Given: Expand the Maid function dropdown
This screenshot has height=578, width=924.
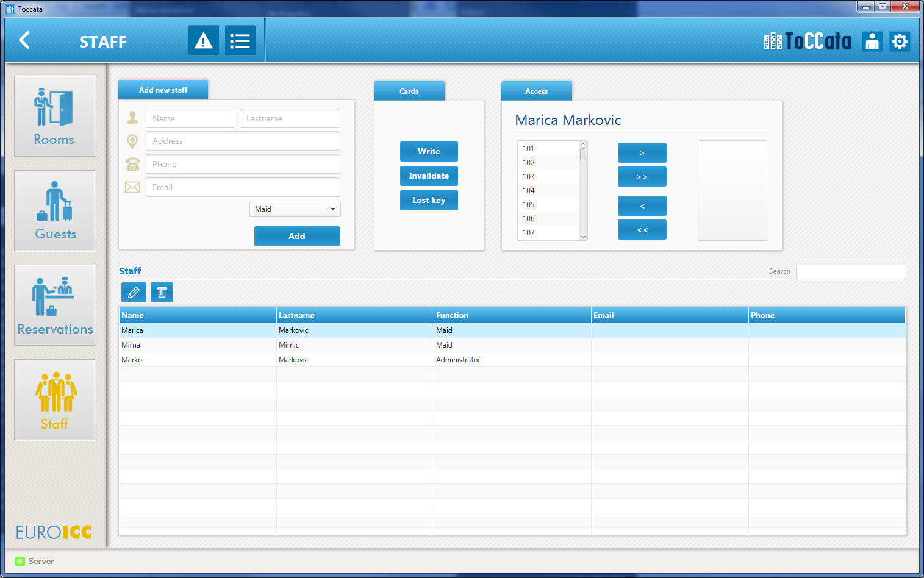Looking at the screenshot, I should (295, 209).
